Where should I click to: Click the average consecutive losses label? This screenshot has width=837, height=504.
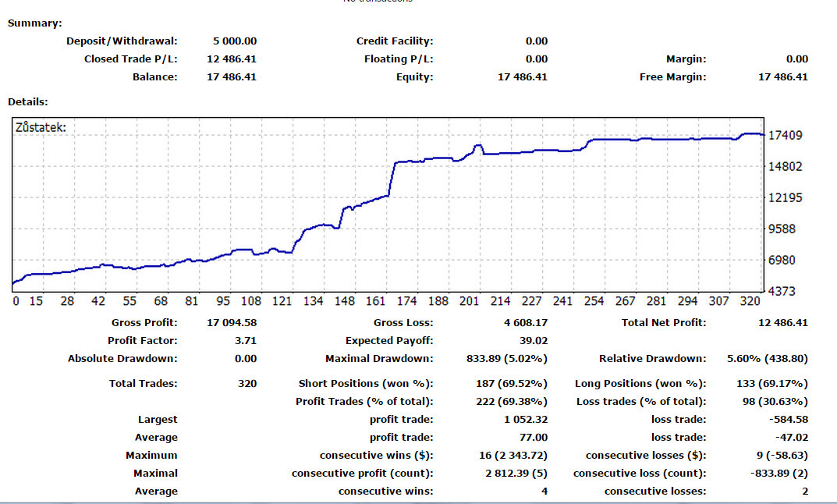pyautogui.click(x=655, y=492)
